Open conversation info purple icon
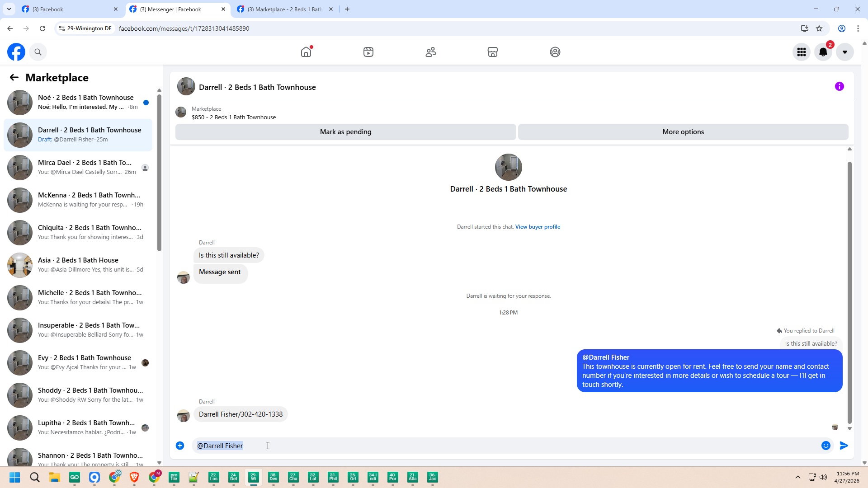 [x=840, y=86]
